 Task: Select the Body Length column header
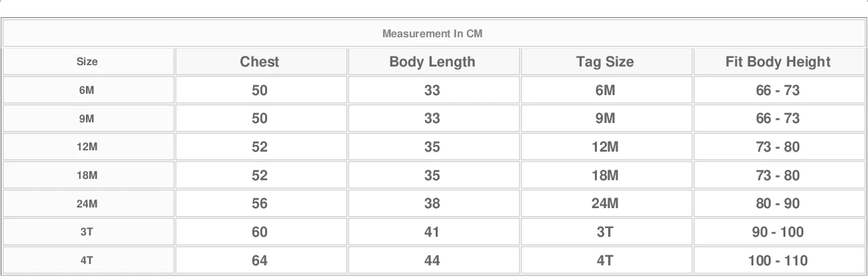[432, 62]
